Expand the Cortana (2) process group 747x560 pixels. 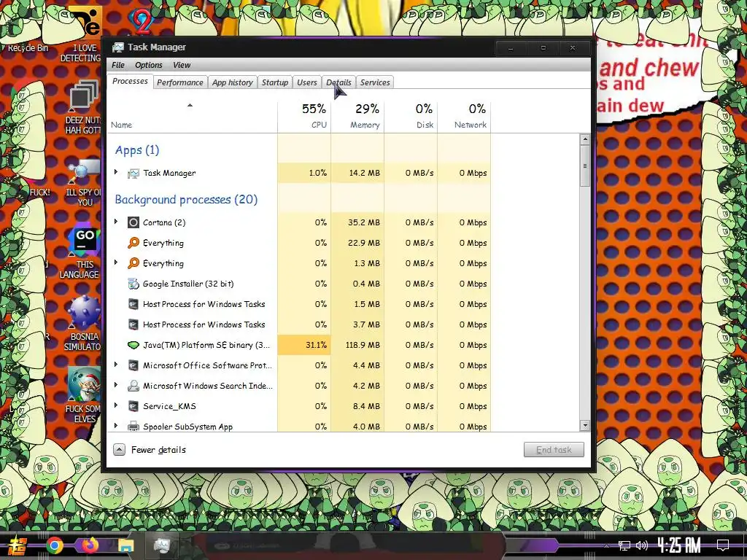click(x=116, y=222)
